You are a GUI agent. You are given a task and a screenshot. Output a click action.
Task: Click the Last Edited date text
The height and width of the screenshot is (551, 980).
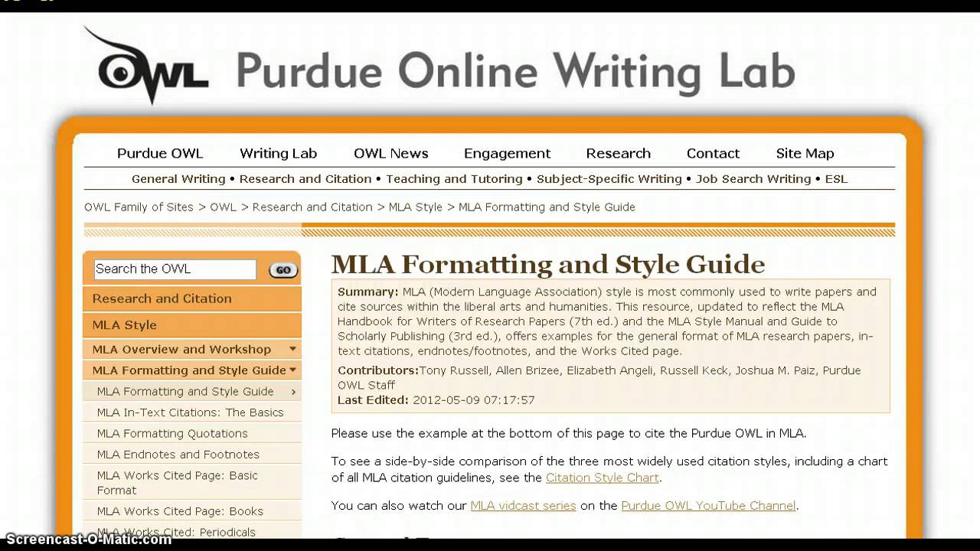473,400
